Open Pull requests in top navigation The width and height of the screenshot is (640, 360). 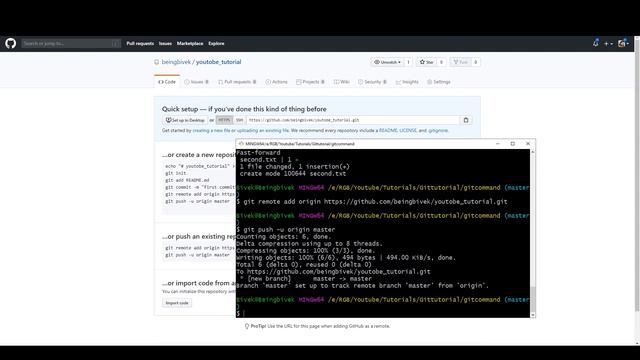tap(140, 43)
